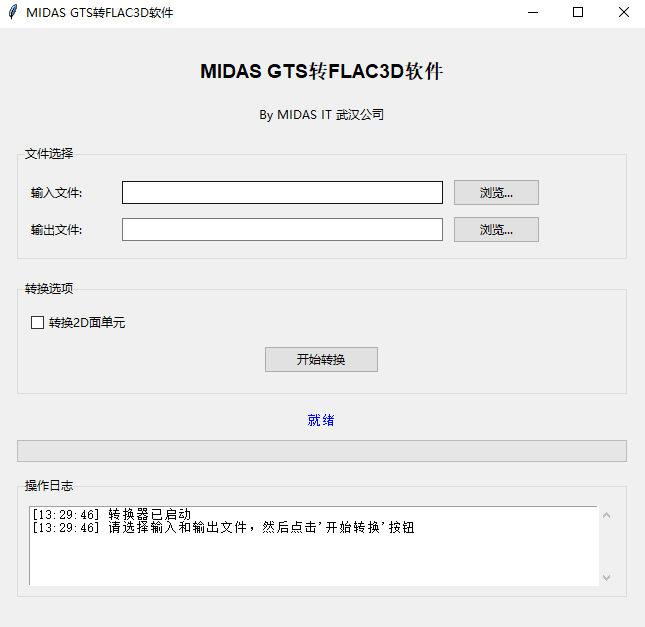Image resolution: width=645 pixels, height=627 pixels.
Task: Click the 操作日志 group title
Action: 49,485
